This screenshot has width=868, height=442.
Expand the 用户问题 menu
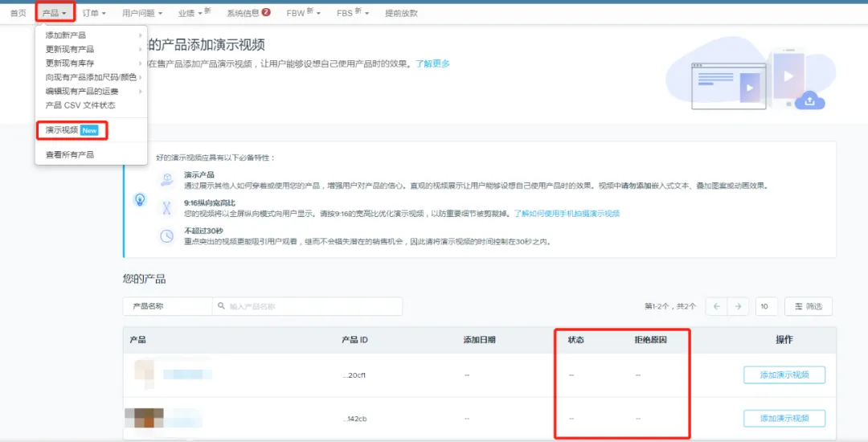point(142,14)
